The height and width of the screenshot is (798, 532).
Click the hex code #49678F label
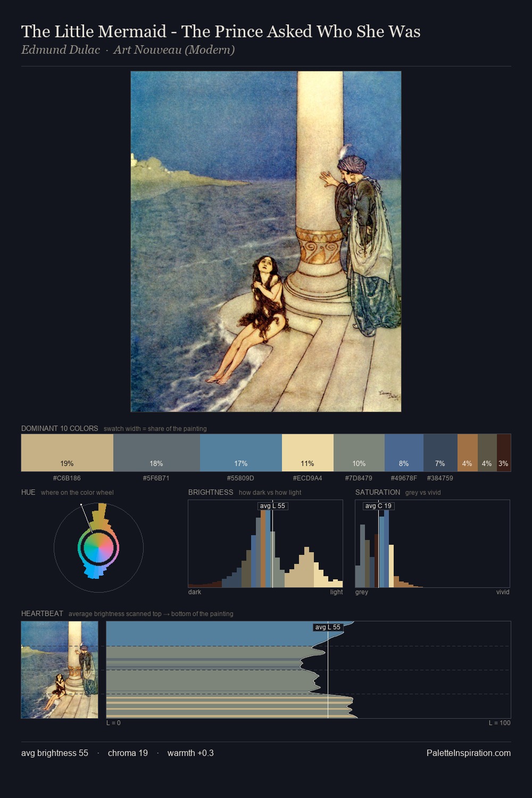pyautogui.click(x=404, y=478)
